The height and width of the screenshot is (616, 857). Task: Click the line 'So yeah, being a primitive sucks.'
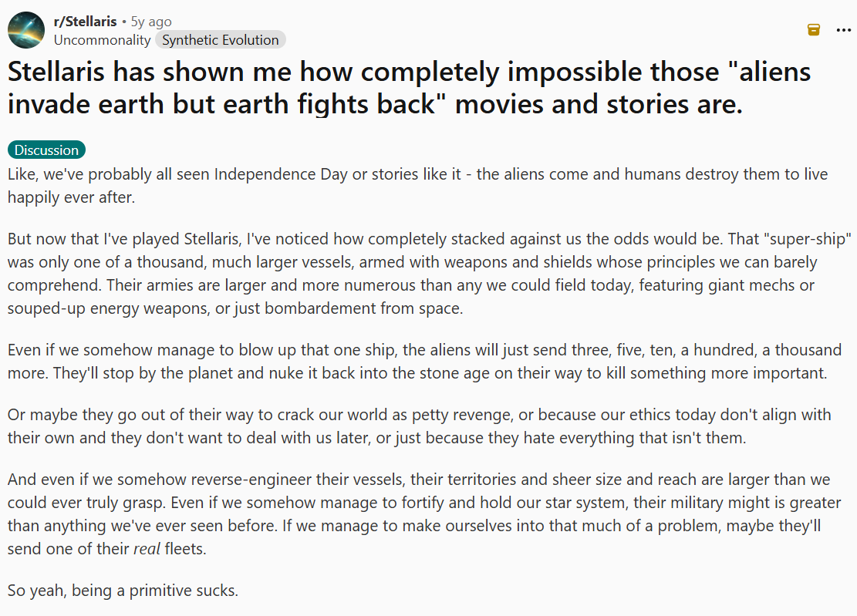coord(123,591)
